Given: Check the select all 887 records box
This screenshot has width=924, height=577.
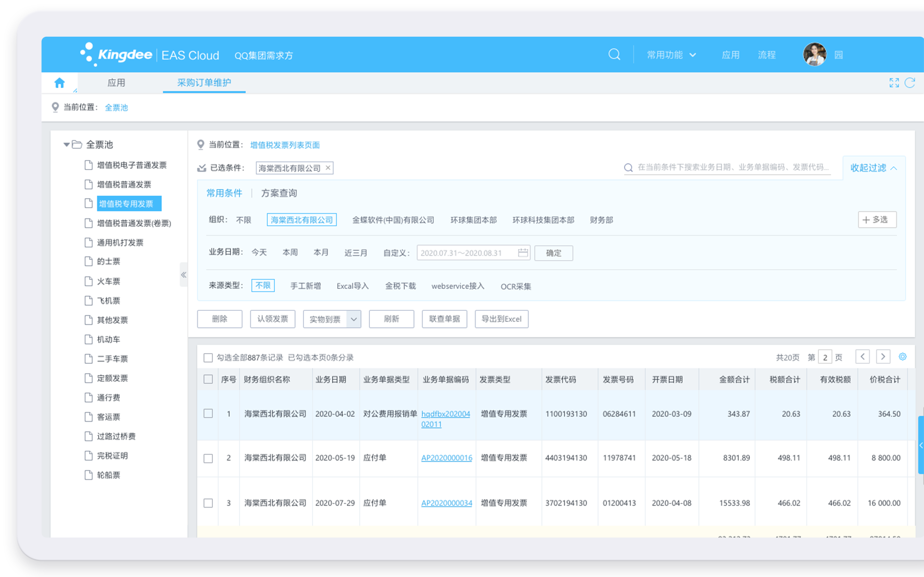Looking at the screenshot, I should pyautogui.click(x=208, y=358).
